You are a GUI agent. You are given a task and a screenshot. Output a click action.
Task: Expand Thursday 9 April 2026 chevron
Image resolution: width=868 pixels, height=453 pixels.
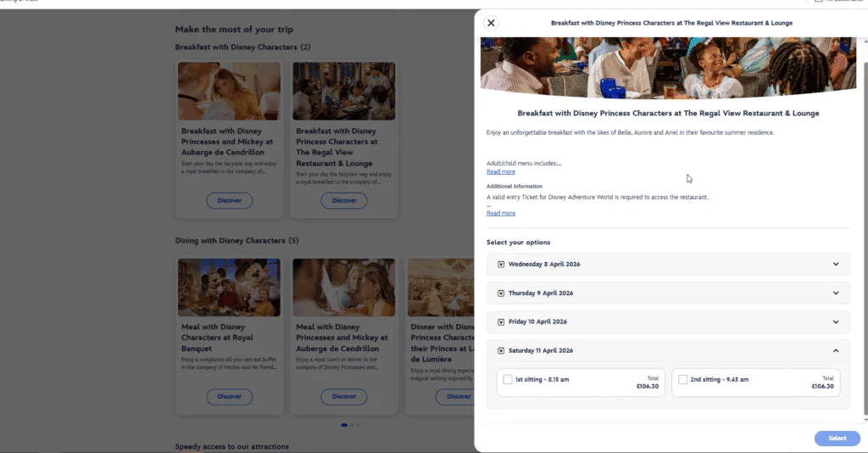[835, 293]
